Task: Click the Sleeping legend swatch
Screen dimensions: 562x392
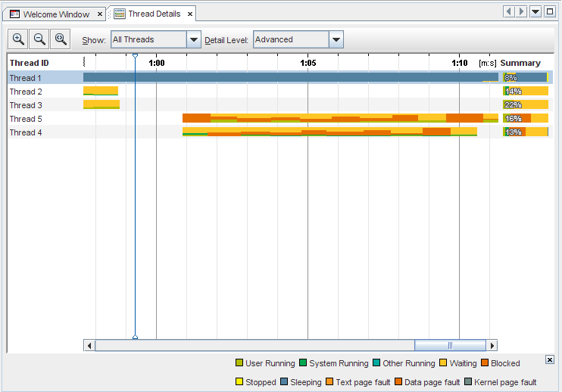Action: click(284, 381)
